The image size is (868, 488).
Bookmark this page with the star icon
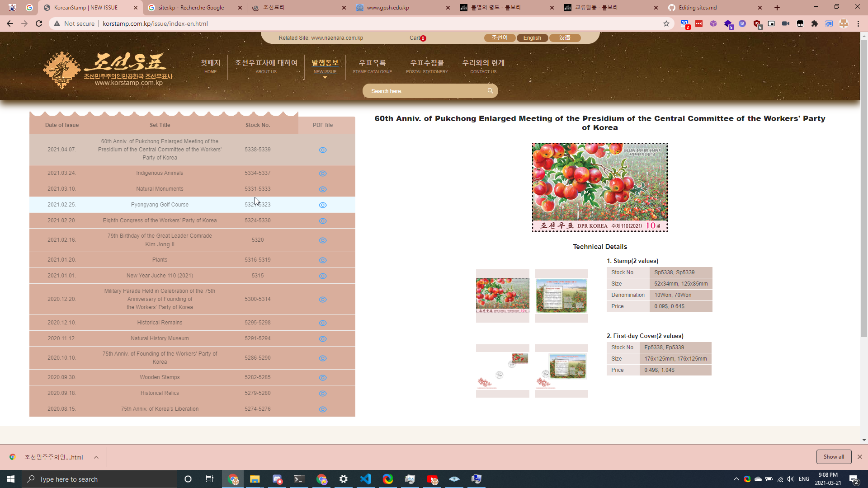pyautogui.click(x=666, y=23)
